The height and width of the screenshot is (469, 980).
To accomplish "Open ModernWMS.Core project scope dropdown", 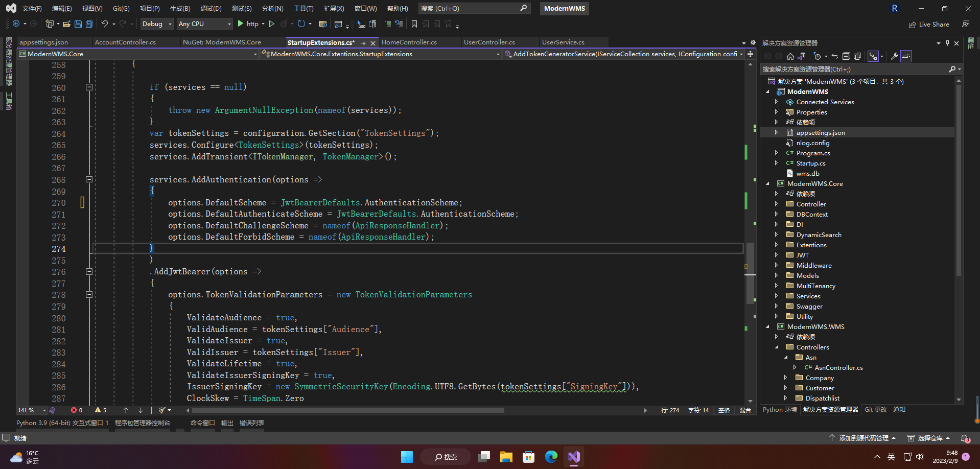I will point(138,54).
